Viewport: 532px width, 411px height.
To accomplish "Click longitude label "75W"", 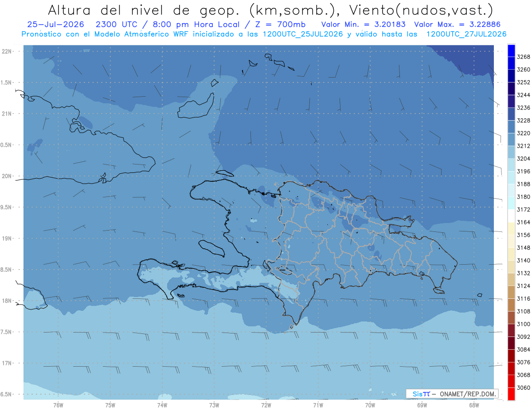I will coord(110,404).
